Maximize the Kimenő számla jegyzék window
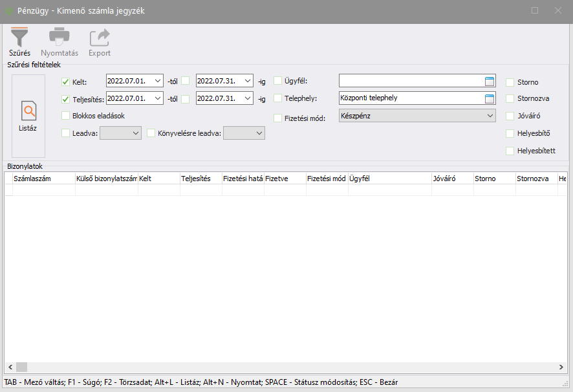 pos(535,11)
